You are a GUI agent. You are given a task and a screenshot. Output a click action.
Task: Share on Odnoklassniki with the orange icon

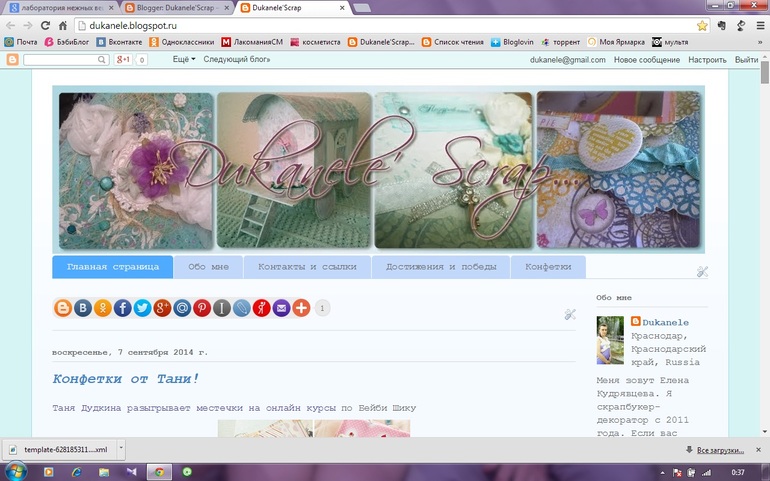(x=102, y=308)
